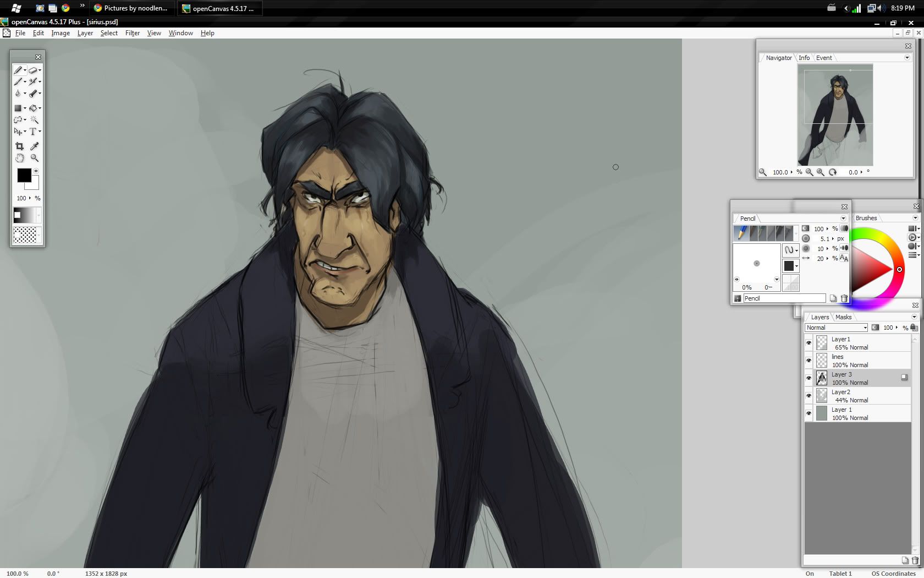The image size is (924, 578).
Task: Pick the Crop tool
Action: point(20,146)
